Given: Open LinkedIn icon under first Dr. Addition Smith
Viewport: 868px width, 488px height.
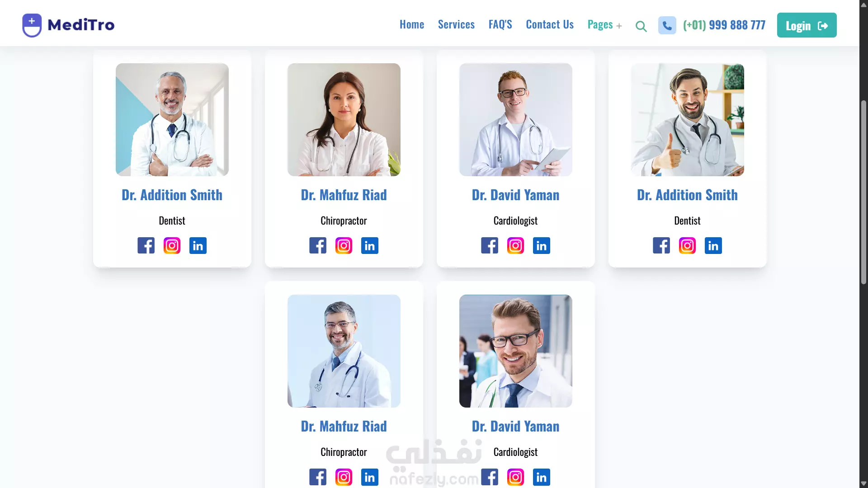Looking at the screenshot, I should (x=198, y=245).
